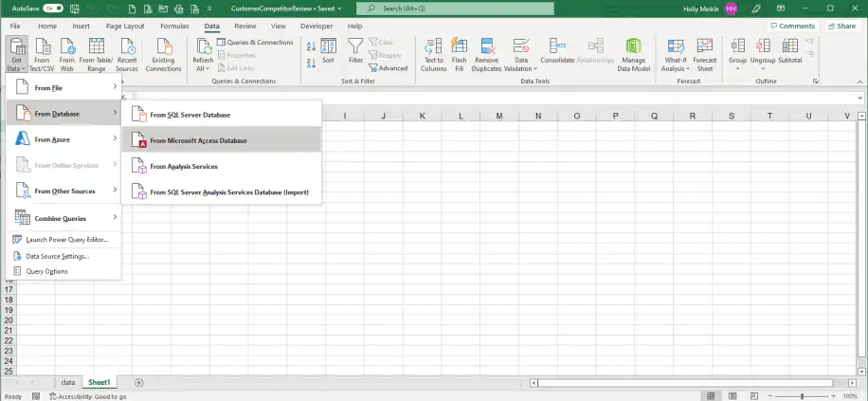This screenshot has width=868, height=401.
Task: Click the Share button
Action: [842, 26]
